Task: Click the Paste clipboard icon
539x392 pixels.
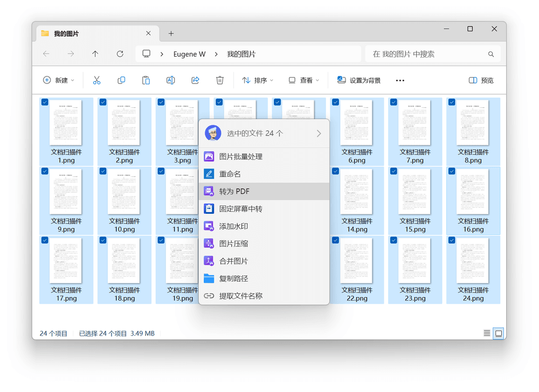Action: [146, 80]
